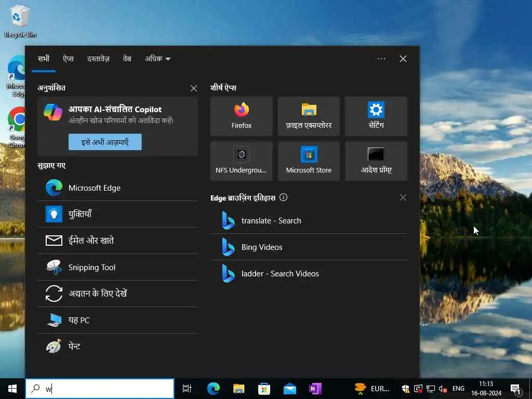The width and height of the screenshot is (532, 399).
Task: Open translate - Search history item
Action: 309,220
